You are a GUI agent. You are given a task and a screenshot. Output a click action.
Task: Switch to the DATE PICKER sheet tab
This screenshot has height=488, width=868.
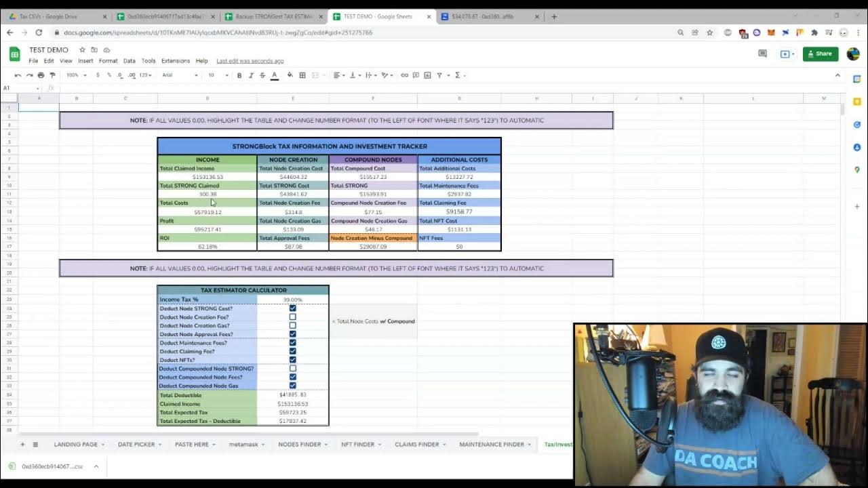pos(136,445)
